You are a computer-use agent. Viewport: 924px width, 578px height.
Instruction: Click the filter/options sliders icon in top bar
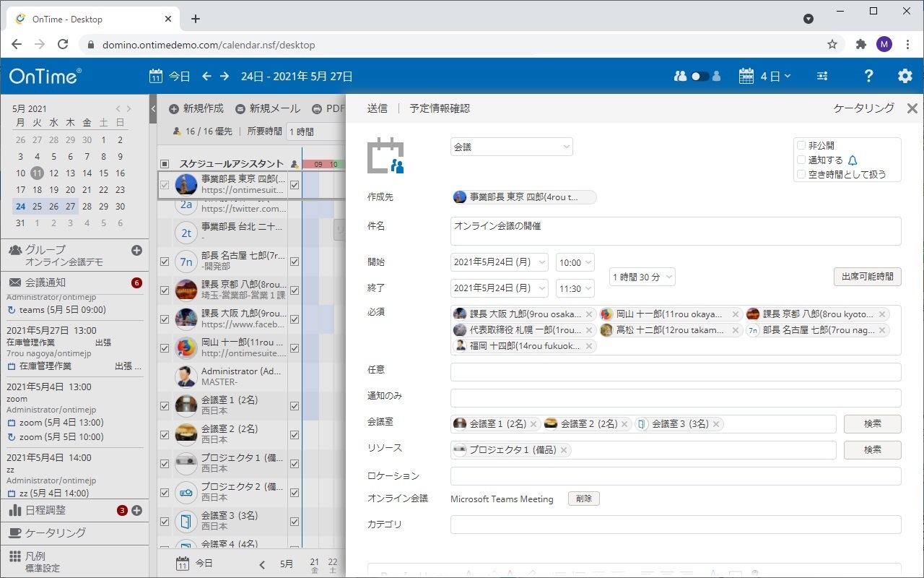[x=821, y=76]
